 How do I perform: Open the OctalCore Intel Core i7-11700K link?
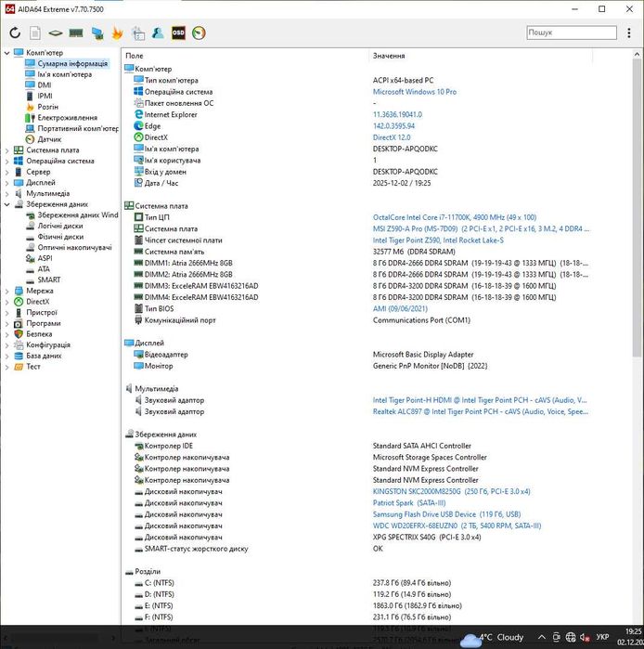pyautogui.click(x=455, y=217)
